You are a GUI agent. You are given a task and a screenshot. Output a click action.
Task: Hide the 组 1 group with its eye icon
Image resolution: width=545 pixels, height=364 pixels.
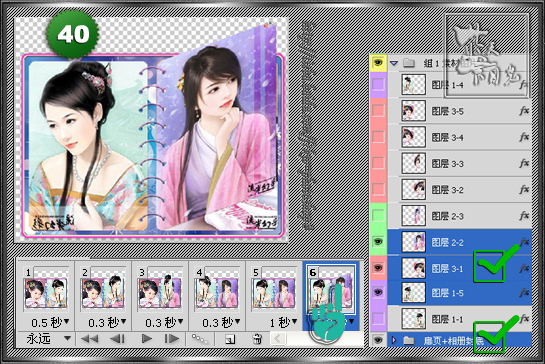point(378,63)
